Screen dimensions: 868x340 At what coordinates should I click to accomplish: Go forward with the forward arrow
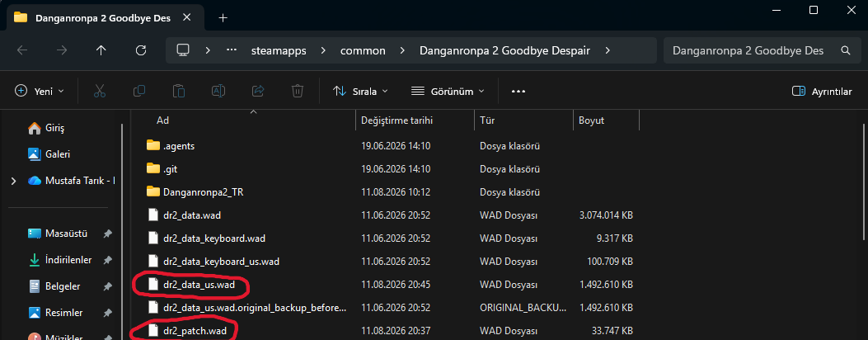pyautogui.click(x=62, y=50)
